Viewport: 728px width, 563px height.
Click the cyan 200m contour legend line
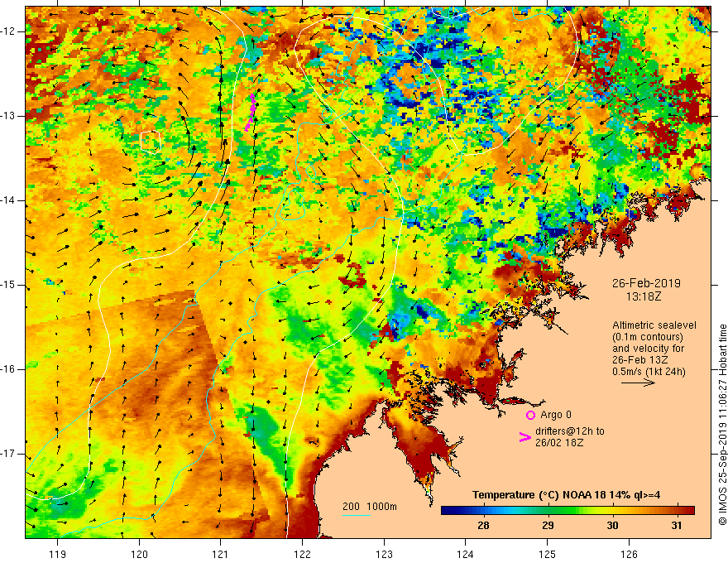(356, 515)
